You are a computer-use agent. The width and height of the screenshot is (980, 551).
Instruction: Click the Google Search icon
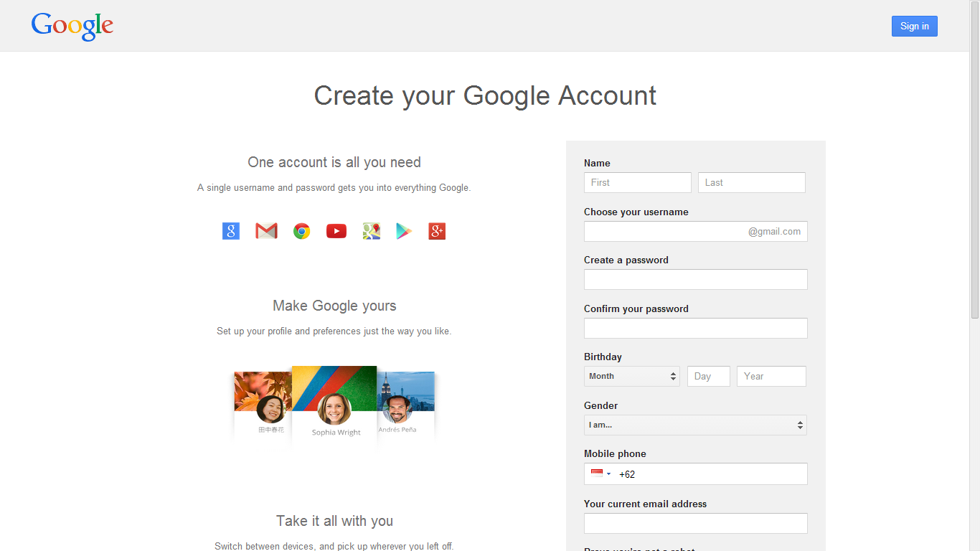click(x=231, y=231)
